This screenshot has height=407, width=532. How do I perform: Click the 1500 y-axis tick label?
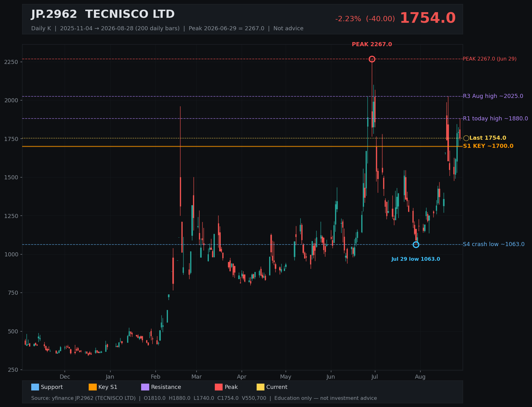[11, 177]
